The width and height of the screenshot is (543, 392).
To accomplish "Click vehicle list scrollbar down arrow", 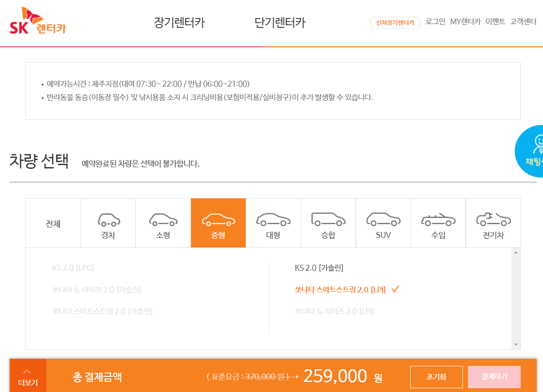I will tap(516, 344).
